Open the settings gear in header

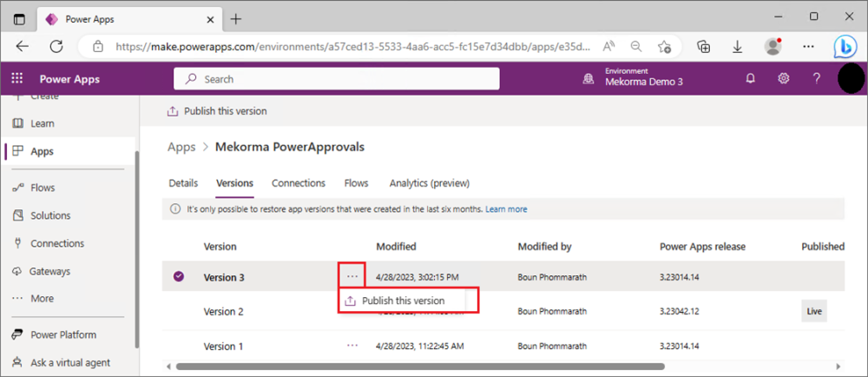pos(783,79)
